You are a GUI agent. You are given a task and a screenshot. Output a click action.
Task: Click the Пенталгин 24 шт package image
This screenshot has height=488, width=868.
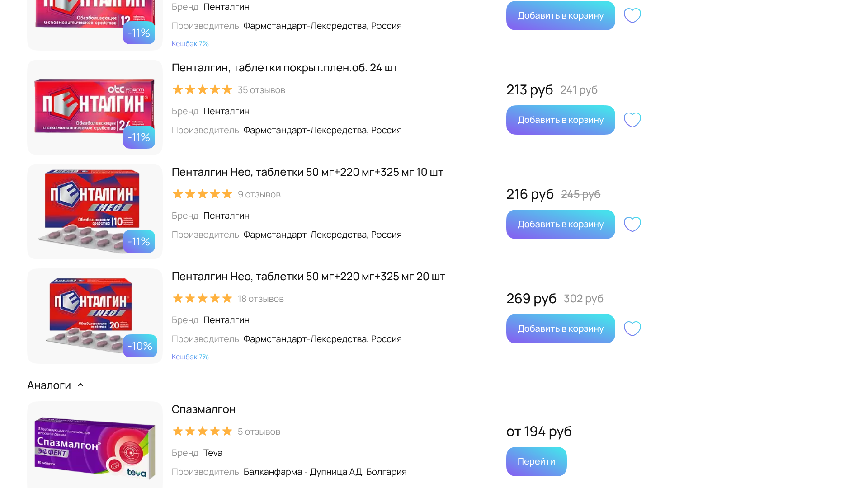click(94, 107)
